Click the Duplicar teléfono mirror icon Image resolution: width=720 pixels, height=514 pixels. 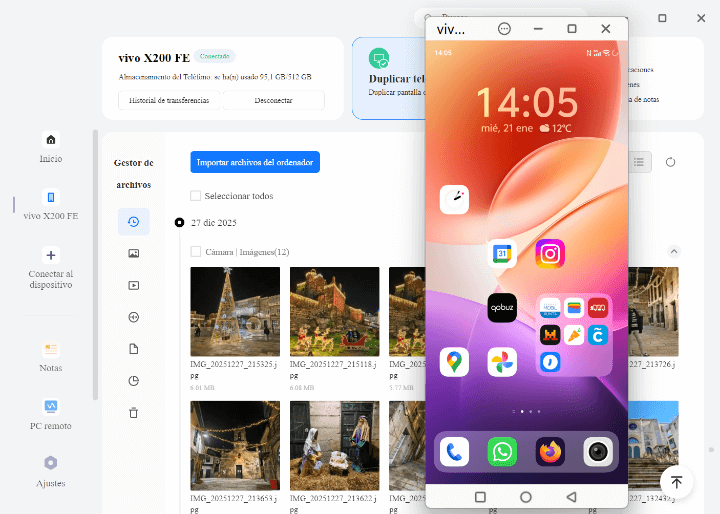(x=379, y=58)
